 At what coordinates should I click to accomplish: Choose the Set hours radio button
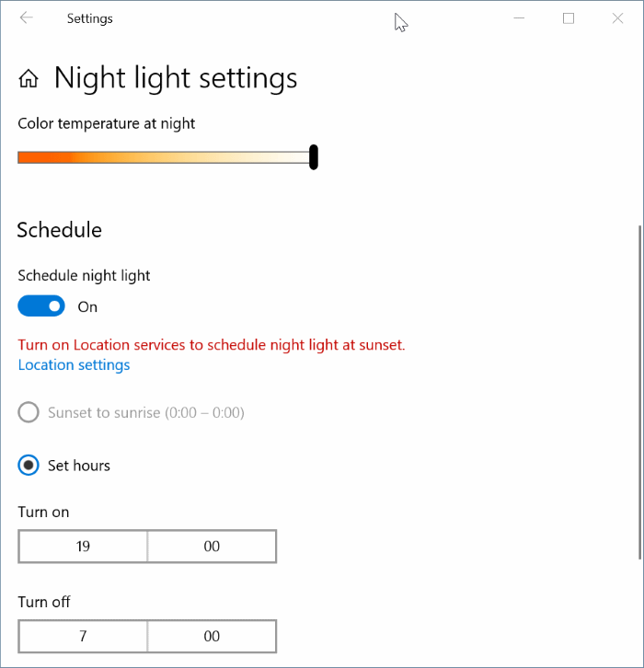29,466
